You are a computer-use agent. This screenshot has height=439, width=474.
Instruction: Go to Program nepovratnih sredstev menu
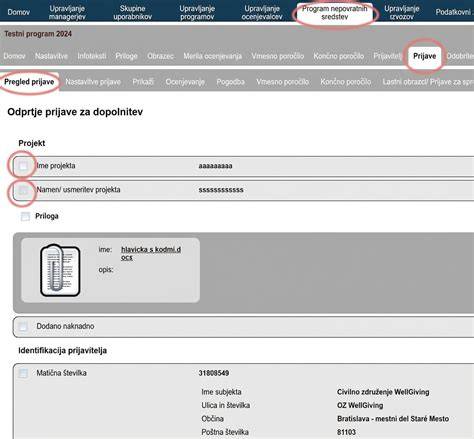(x=335, y=13)
